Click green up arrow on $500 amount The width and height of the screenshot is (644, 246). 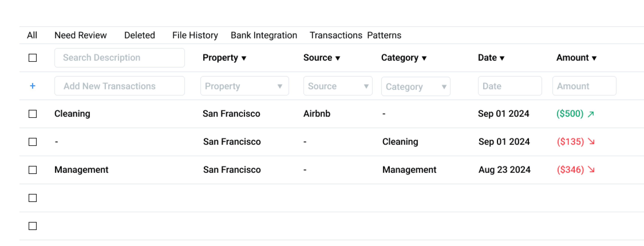pyautogui.click(x=591, y=114)
